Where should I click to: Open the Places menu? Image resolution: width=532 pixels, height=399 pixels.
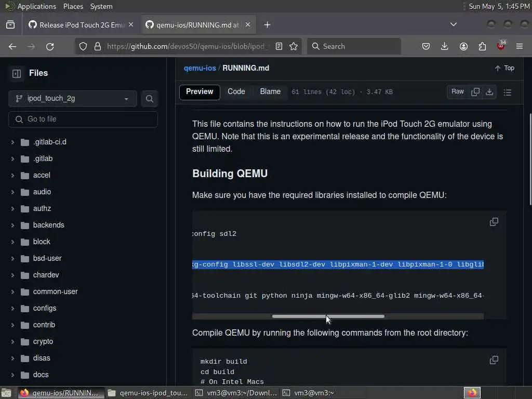point(73,6)
